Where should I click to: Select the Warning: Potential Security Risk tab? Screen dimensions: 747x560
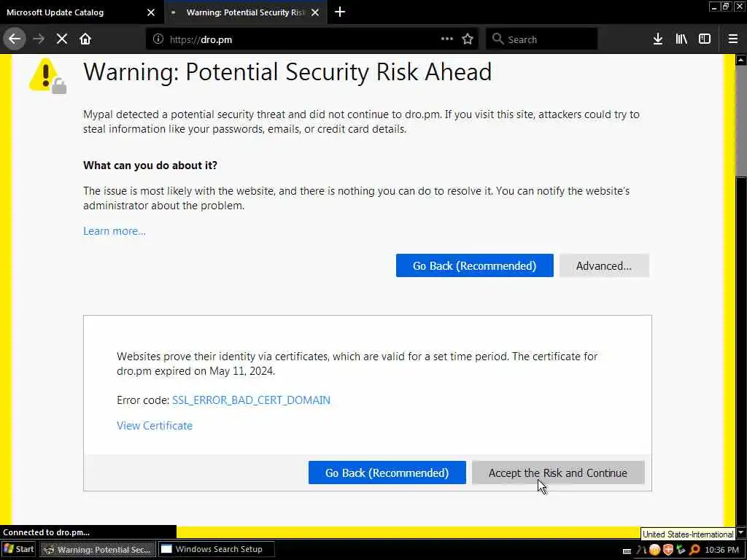(x=246, y=12)
